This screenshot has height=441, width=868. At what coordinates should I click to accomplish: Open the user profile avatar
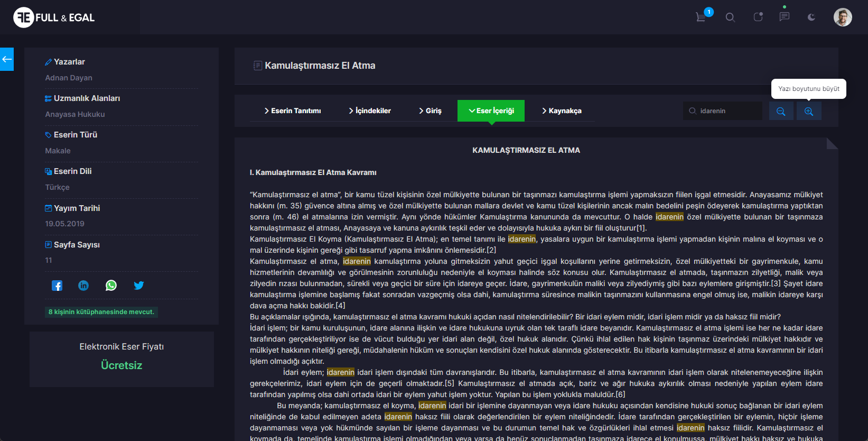coord(843,17)
